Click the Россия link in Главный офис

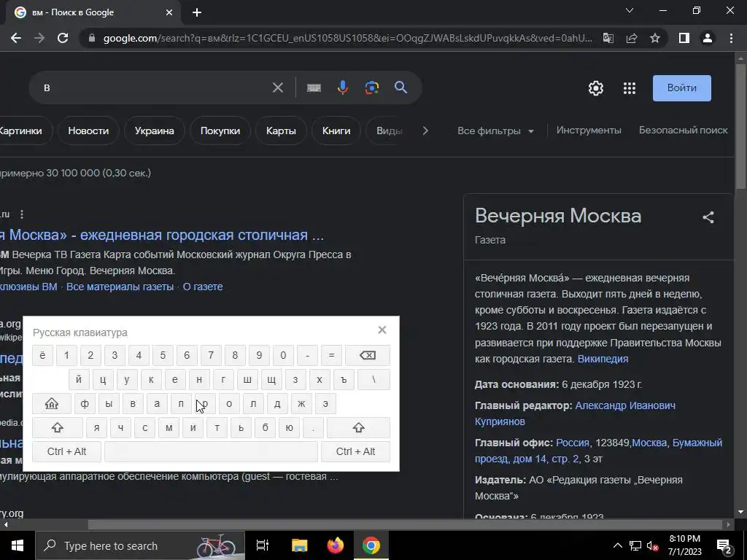click(x=573, y=443)
